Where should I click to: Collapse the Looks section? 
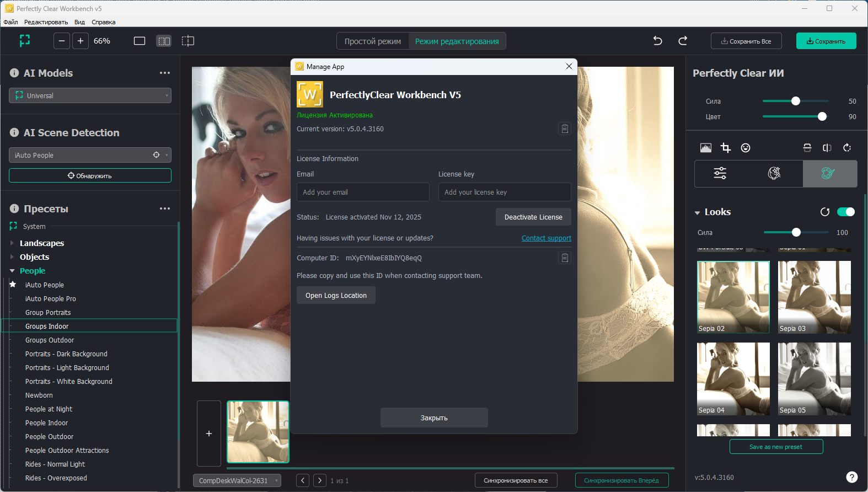click(x=698, y=212)
